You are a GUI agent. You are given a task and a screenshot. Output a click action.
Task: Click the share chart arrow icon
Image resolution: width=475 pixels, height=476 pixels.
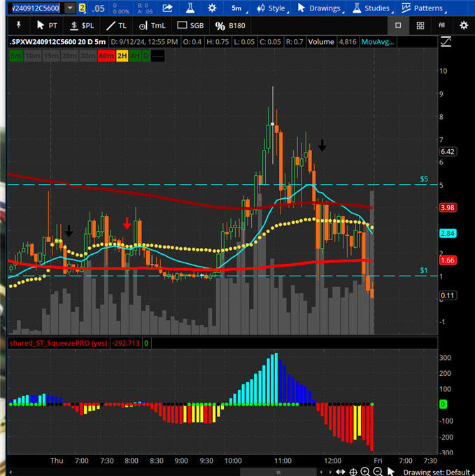pyautogui.click(x=168, y=8)
